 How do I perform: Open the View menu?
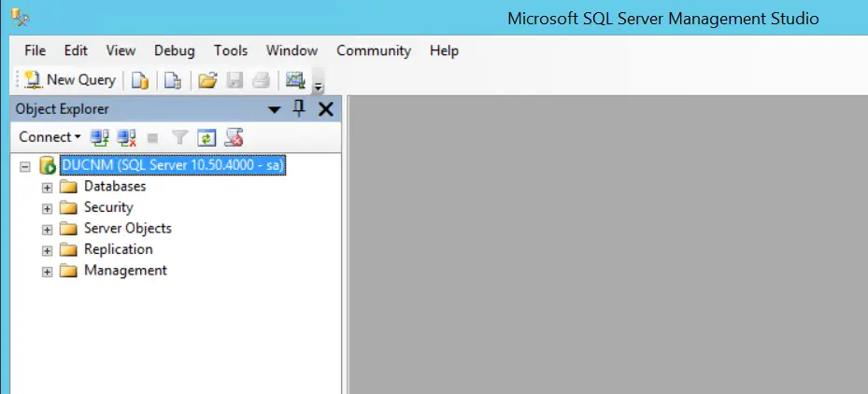tap(121, 50)
